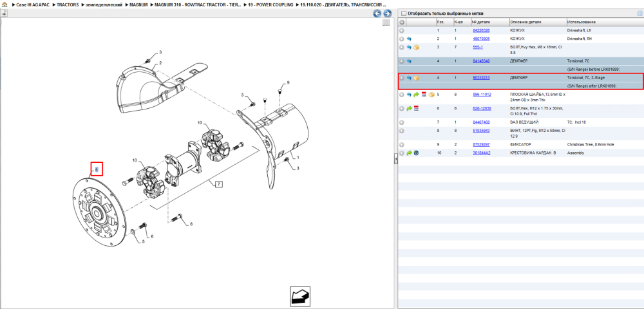Image resolution: width=644 pixels, height=309 pixels.
Task: Select 'КРЕСТОВИНА КАРДАН. В' description cell
Action: coord(533,153)
